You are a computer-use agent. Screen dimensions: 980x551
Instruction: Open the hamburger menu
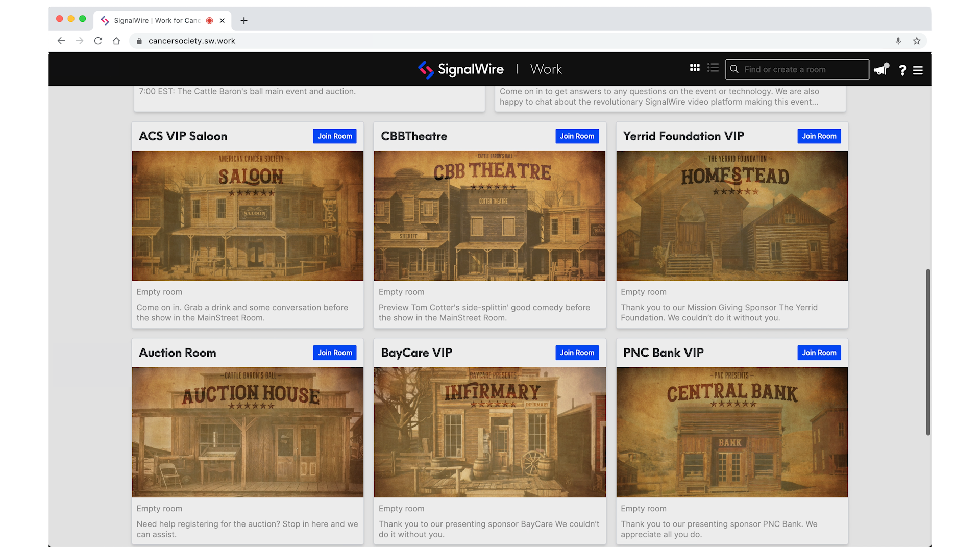point(918,70)
